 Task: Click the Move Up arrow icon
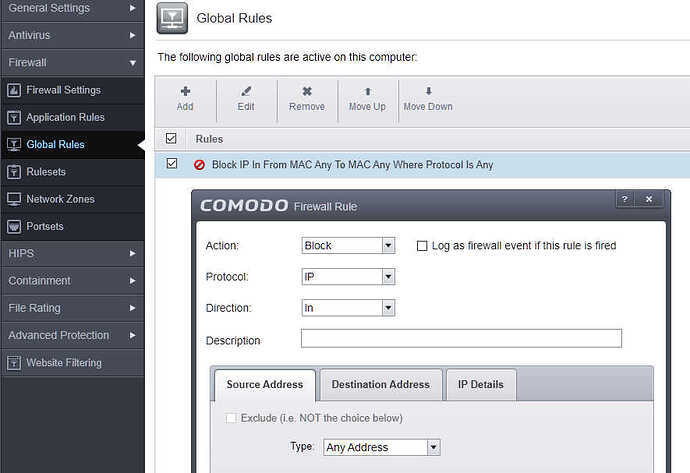click(x=367, y=91)
